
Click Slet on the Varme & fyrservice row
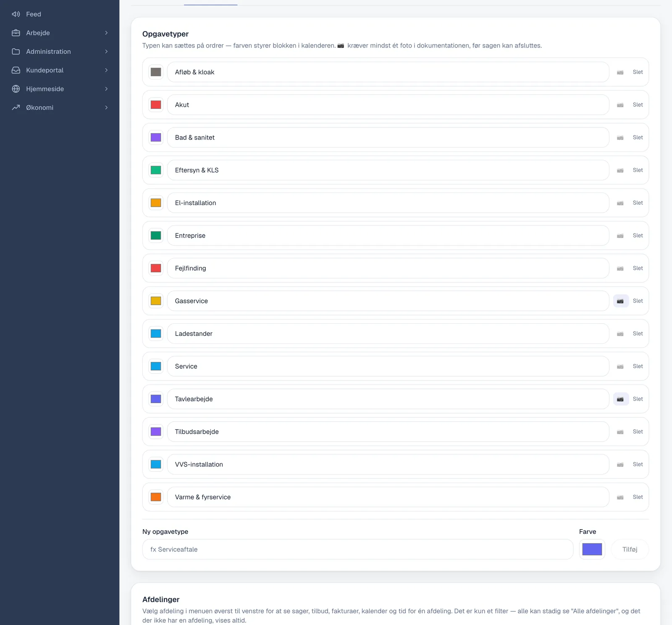[638, 497]
